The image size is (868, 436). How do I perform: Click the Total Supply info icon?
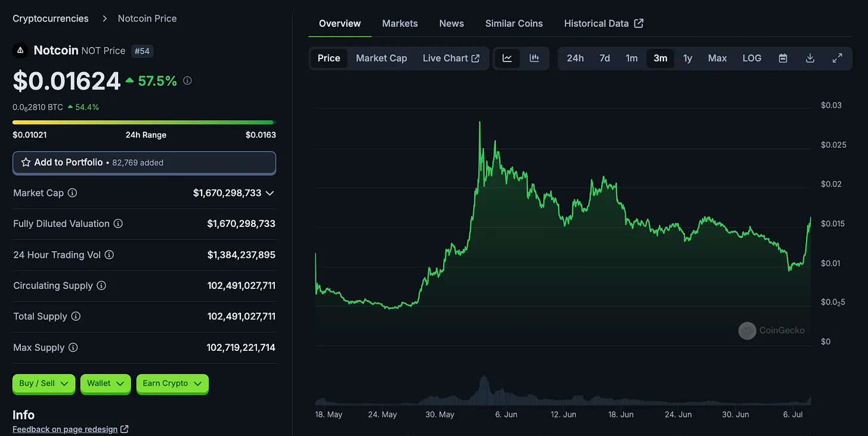(76, 316)
